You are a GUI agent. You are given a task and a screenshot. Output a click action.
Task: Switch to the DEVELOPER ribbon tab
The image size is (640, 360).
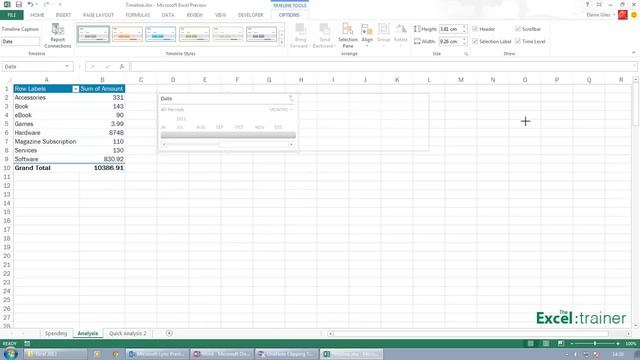pyautogui.click(x=251, y=15)
